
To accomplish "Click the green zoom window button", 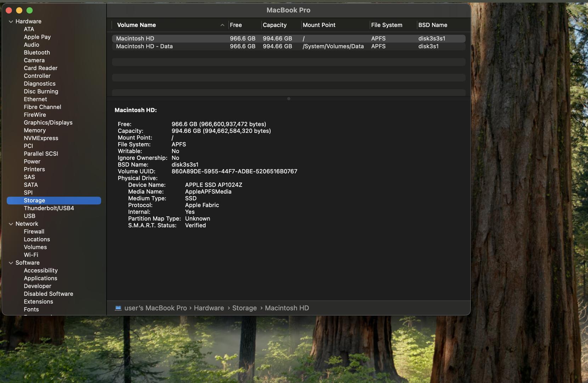I will tap(29, 11).
